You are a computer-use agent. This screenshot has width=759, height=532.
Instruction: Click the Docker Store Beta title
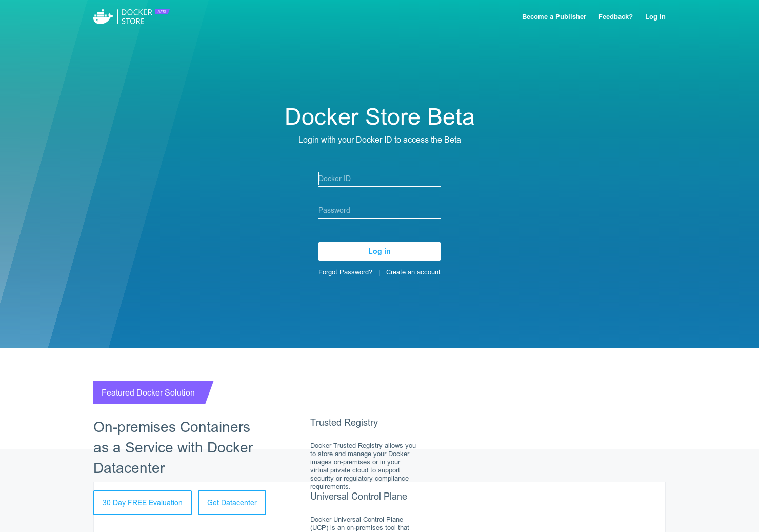coord(379,117)
